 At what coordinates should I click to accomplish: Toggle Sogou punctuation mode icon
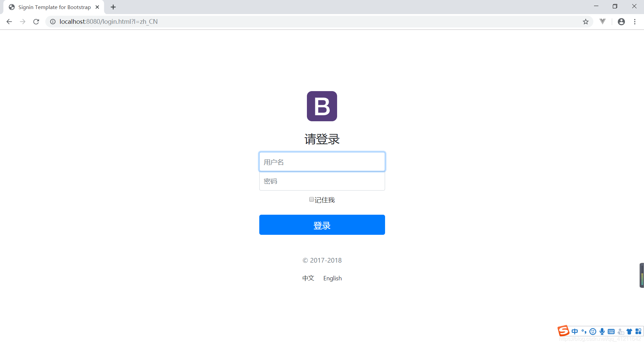coord(584,332)
